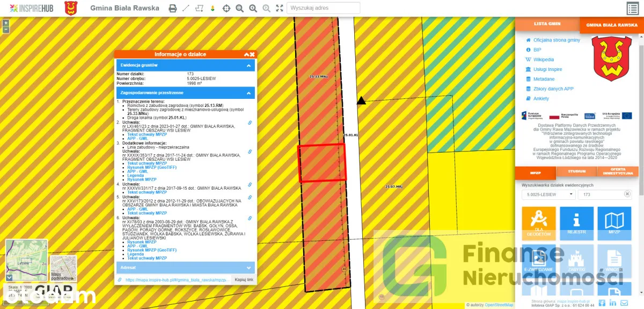Open the Oficjalna strona gminy link
Viewport: 644px width, 309px height.
[557, 40]
